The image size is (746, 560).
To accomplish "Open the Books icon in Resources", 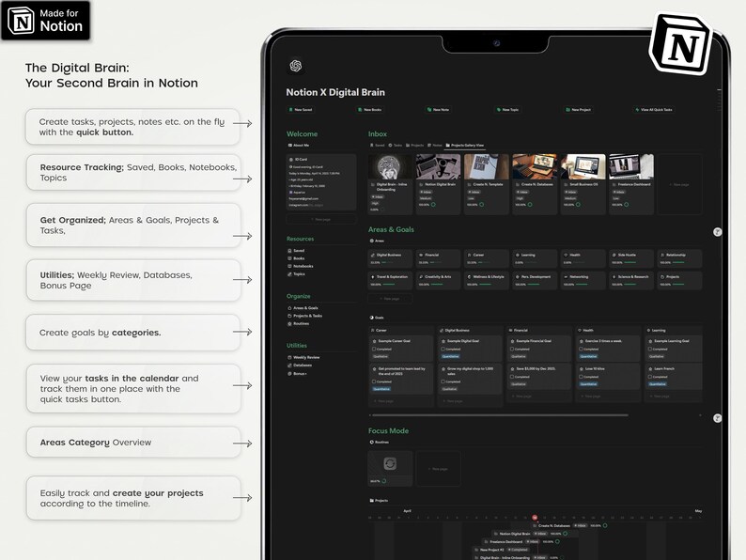I will [x=289, y=258].
